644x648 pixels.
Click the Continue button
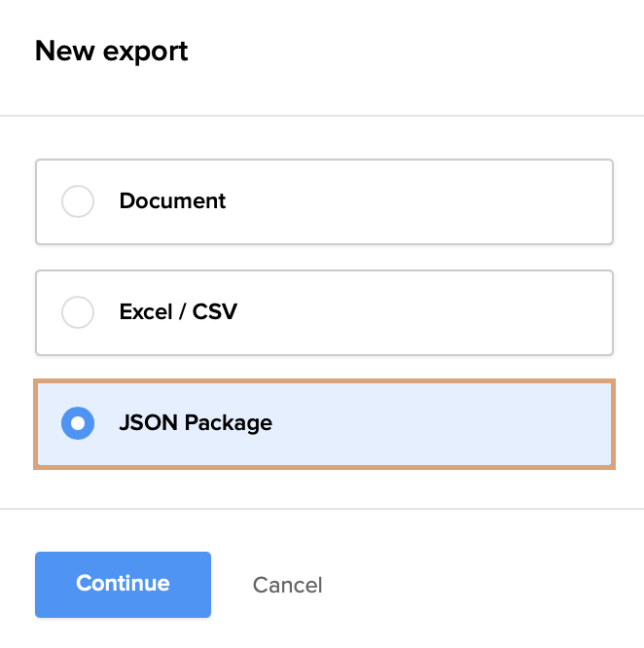[123, 584]
